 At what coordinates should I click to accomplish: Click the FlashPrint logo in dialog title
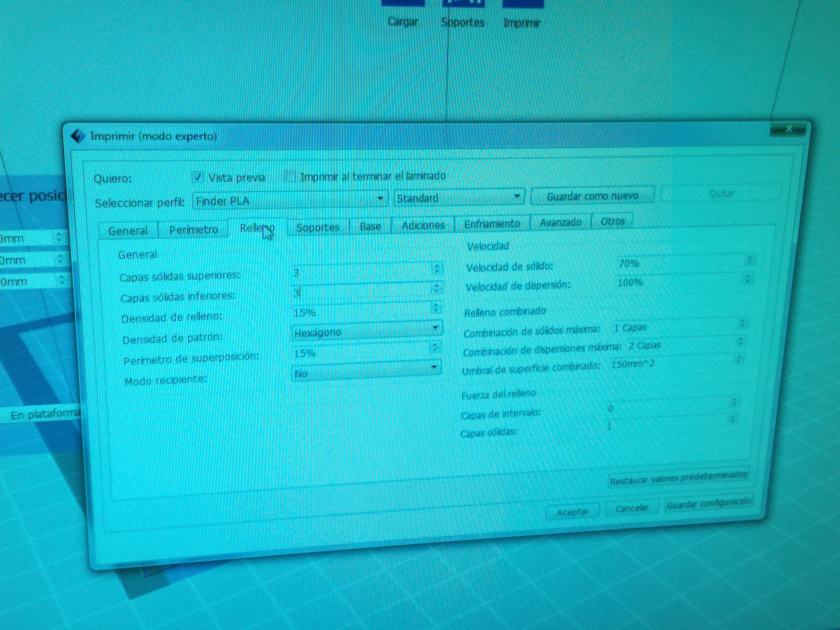[x=78, y=136]
